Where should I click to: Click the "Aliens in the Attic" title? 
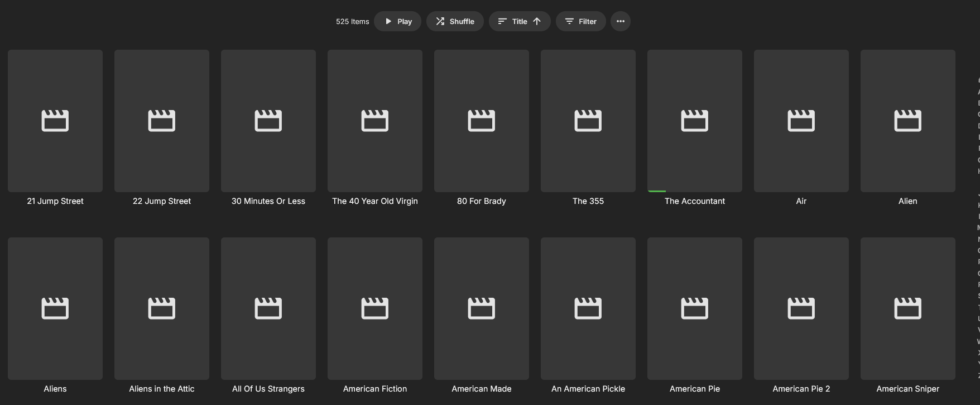coord(162,389)
